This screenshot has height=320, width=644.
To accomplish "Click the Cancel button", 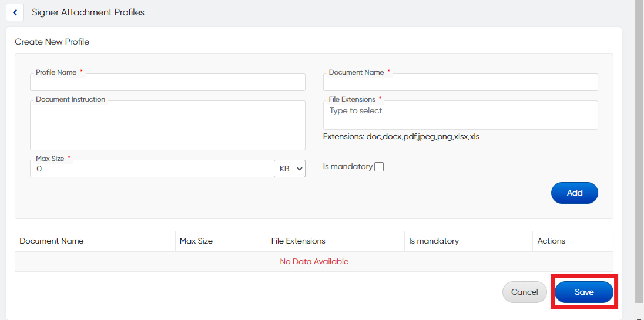I will 524,292.
